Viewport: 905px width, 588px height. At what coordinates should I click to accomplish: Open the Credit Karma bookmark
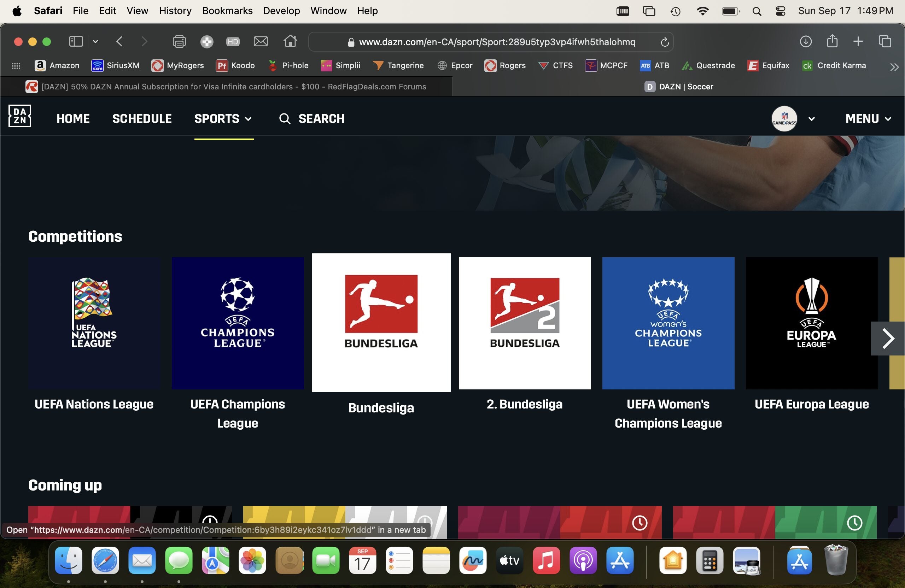[834, 65]
